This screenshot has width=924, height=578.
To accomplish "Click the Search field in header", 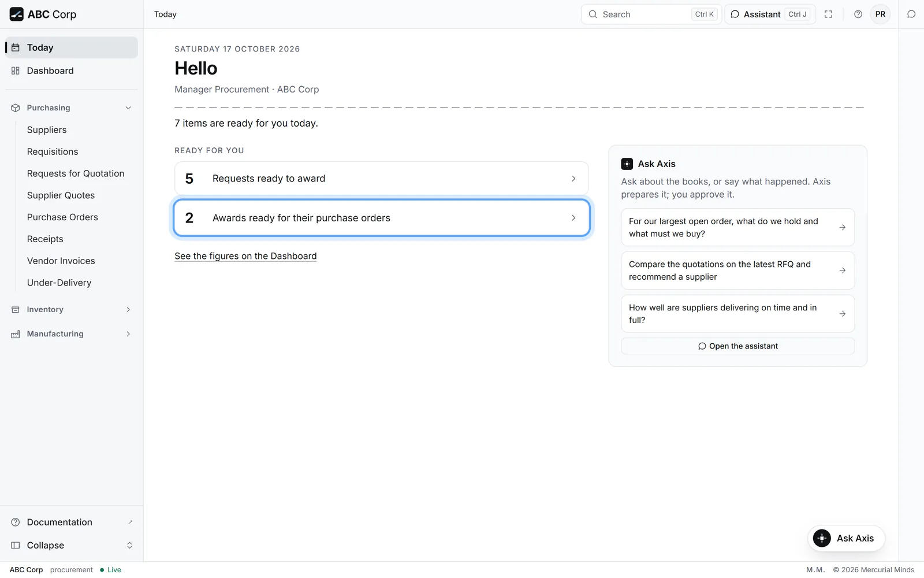I will click(651, 14).
